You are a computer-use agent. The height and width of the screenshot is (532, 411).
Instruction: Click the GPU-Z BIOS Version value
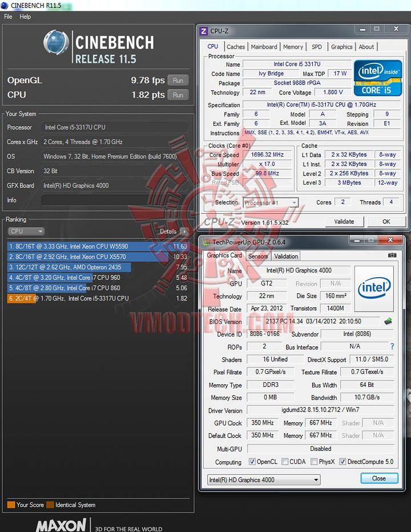[x=313, y=321]
